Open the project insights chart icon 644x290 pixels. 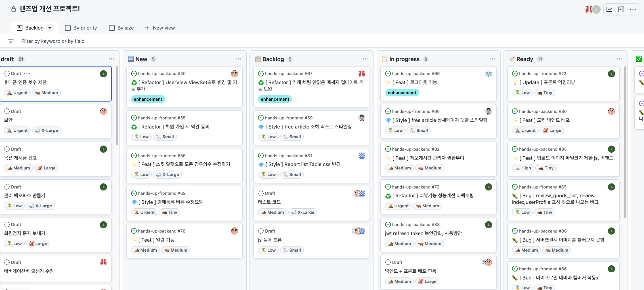[x=609, y=9]
